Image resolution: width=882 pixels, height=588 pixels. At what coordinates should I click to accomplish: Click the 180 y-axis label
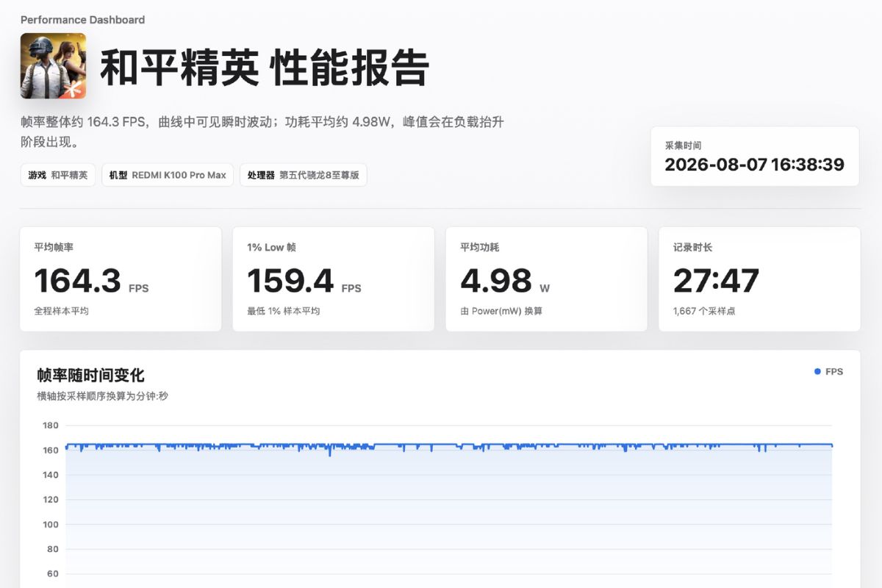(x=51, y=426)
